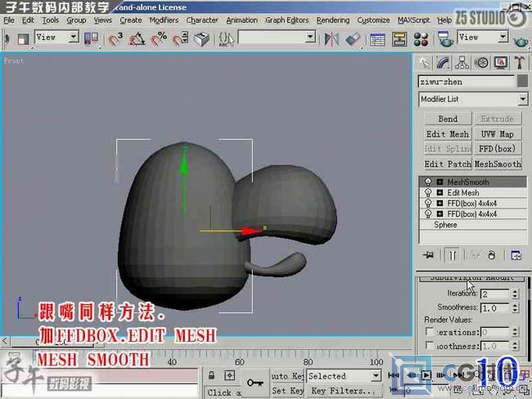Viewport: 532px width, 399px height.
Task: Click the Edit Mesh modifier set button
Action: (x=448, y=134)
